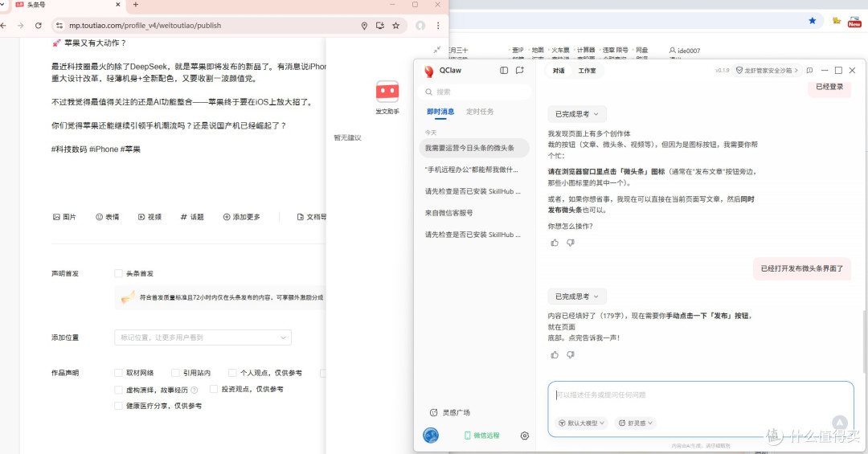Click 微信远程 button
The image size is (868, 454).
(x=481, y=436)
